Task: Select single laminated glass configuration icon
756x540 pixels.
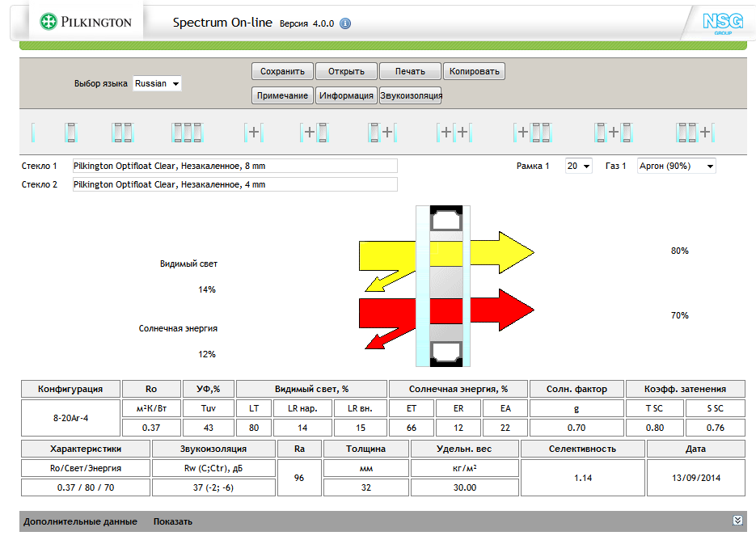Action: point(71,133)
